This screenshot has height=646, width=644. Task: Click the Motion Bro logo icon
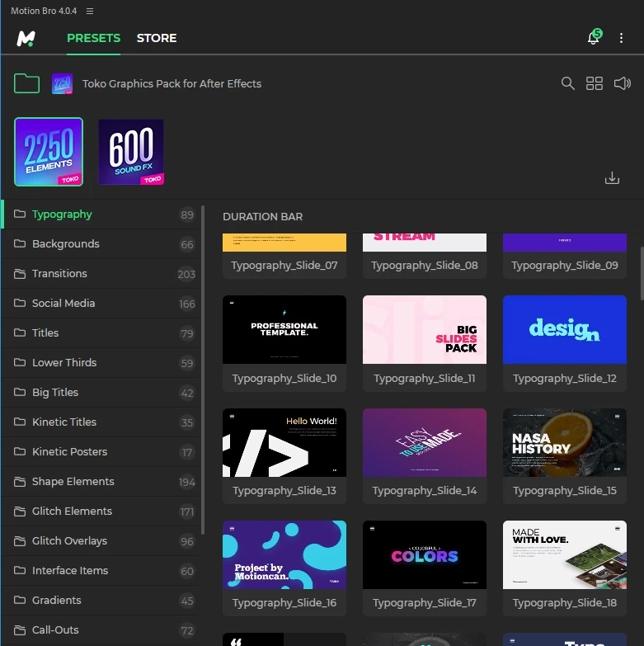tap(26, 38)
